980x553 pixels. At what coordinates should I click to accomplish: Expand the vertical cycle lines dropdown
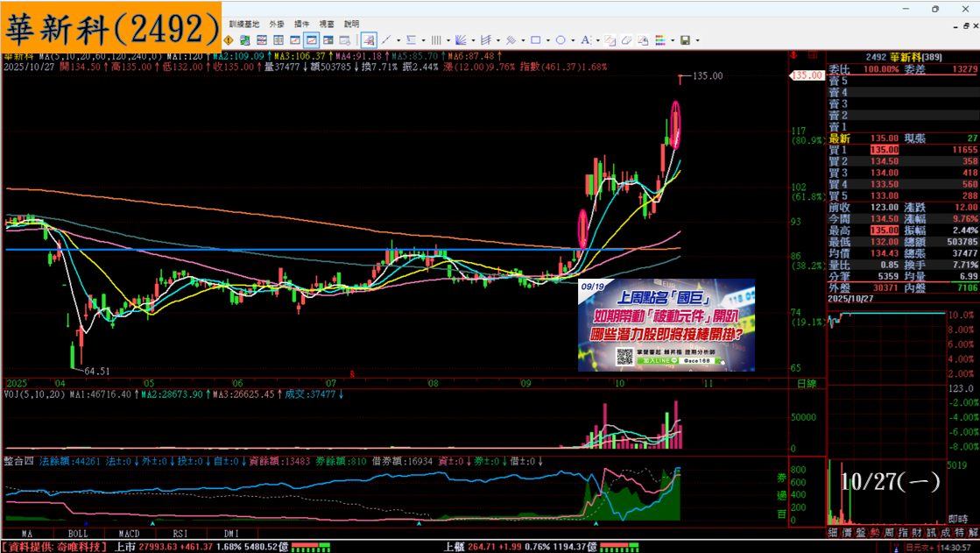pyautogui.click(x=448, y=40)
